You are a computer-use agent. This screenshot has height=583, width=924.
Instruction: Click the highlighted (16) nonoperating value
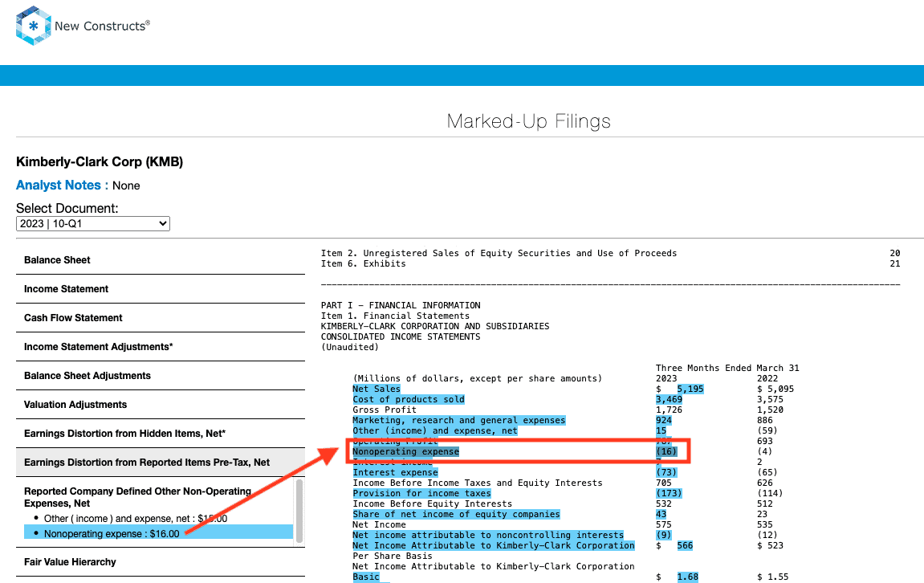[x=666, y=451]
